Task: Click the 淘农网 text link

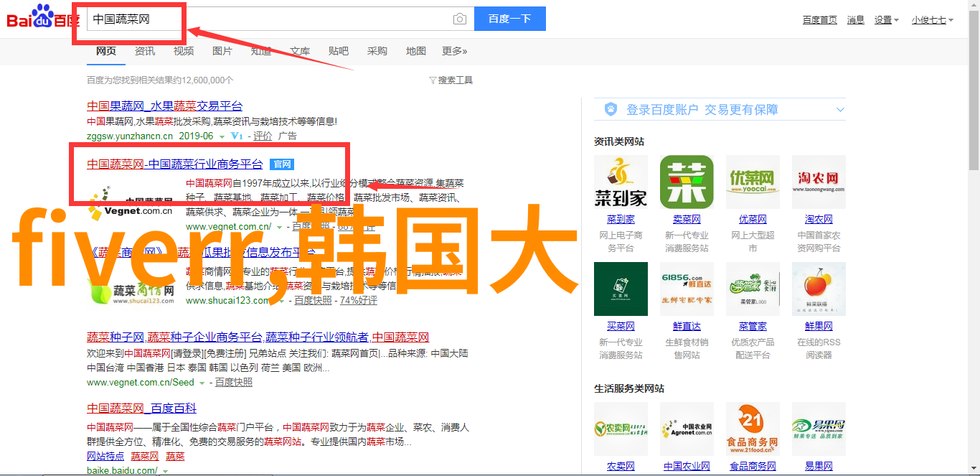Action: (819, 220)
